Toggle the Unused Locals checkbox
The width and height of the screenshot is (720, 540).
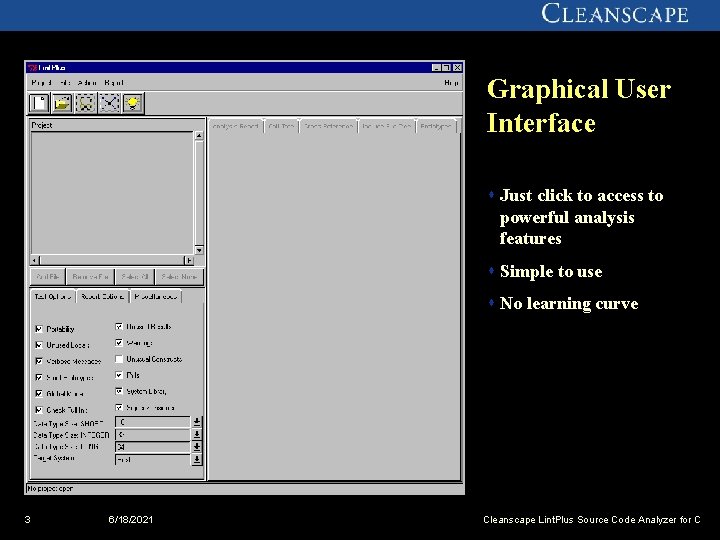[x=39, y=345]
